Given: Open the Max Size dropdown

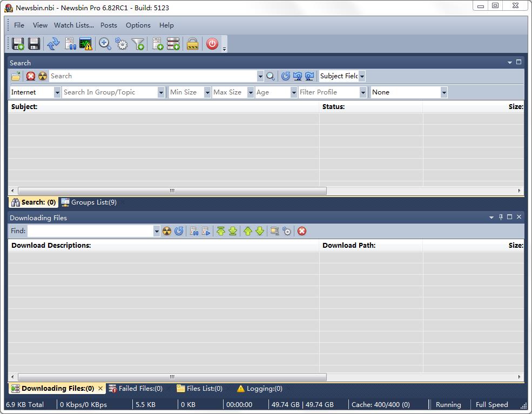Looking at the screenshot, I should point(251,92).
